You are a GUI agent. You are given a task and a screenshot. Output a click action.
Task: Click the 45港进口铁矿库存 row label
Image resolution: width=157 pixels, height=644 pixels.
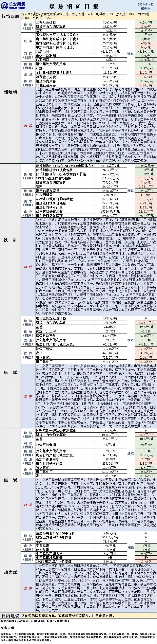click(49, 211)
